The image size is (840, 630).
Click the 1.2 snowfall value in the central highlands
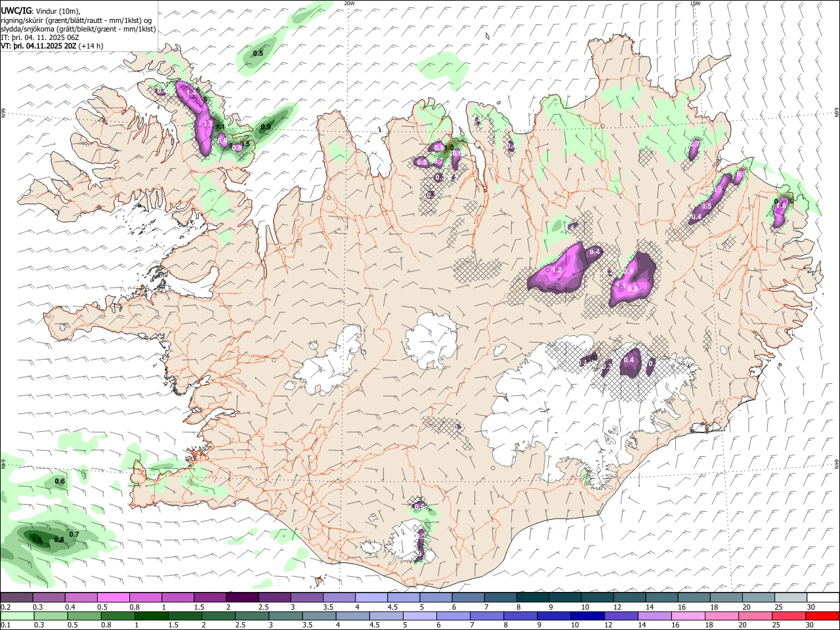[557, 270]
